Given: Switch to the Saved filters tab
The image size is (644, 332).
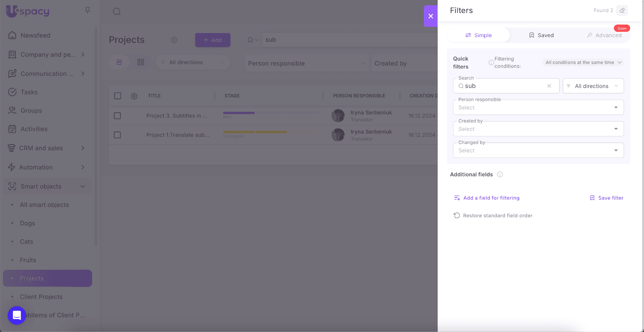Looking at the screenshot, I should (x=541, y=35).
